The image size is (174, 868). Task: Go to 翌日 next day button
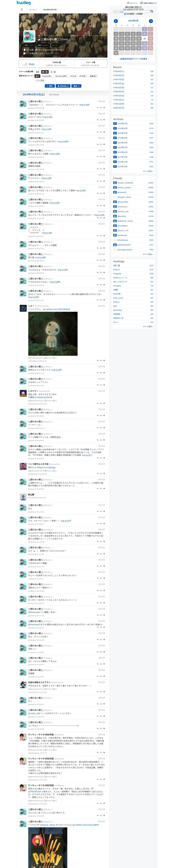click(x=50, y=86)
